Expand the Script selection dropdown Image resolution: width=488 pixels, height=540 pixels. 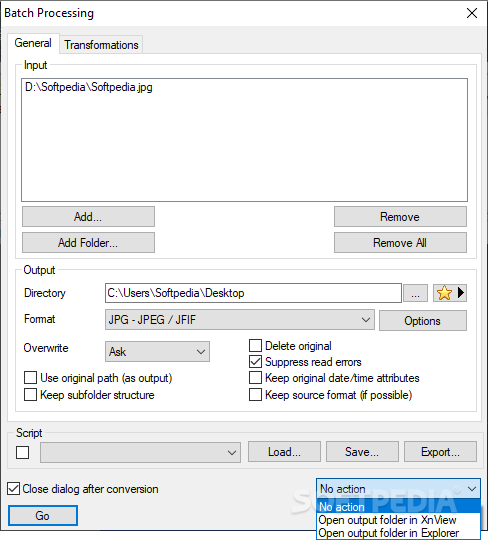pyautogui.click(x=140, y=452)
